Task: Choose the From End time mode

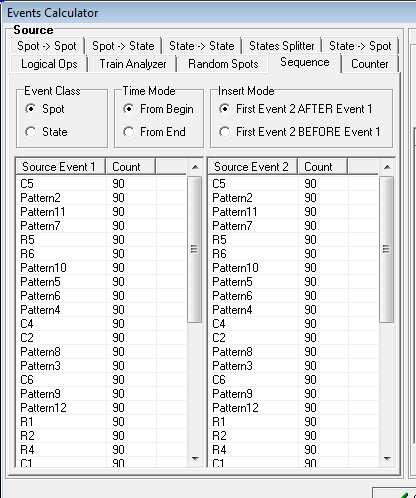Action: click(x=129, y=132)
